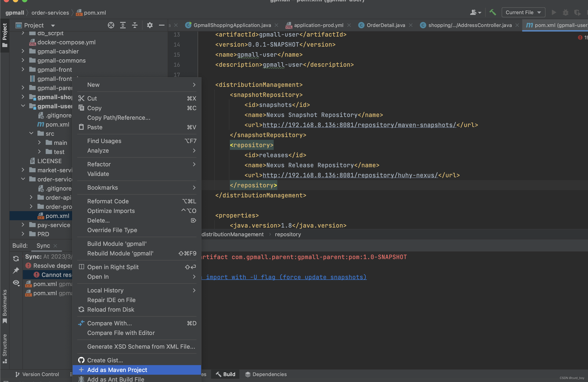Image resolution: width=588 pixels, height=382 pixels.
Task: Choose Reload from Disk menu entry
Action: [x=137, y=310]
